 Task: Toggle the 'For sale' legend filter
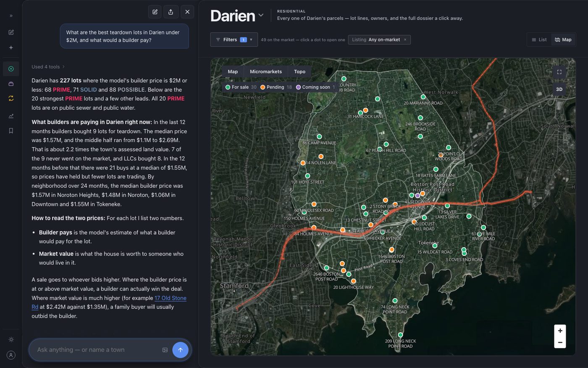pos(241,87)
